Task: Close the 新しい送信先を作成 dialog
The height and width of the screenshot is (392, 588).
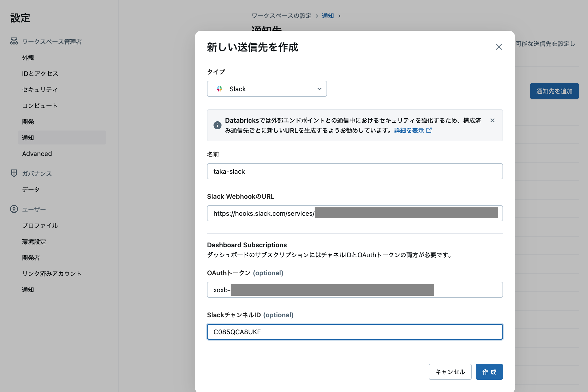Action: pos(499,47)
